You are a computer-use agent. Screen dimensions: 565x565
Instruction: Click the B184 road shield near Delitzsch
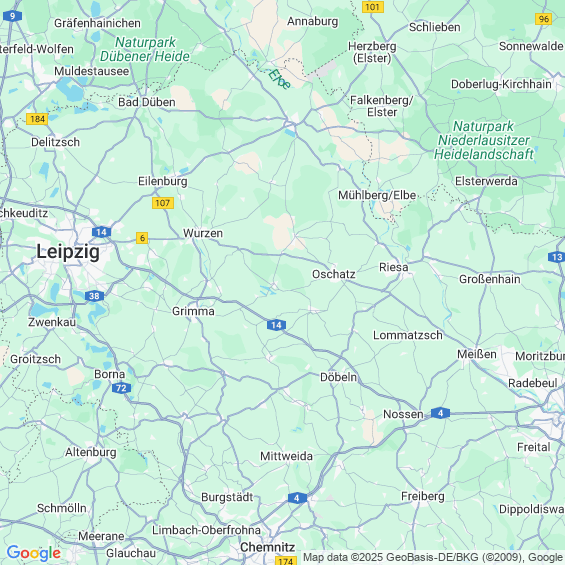point(37,119)
